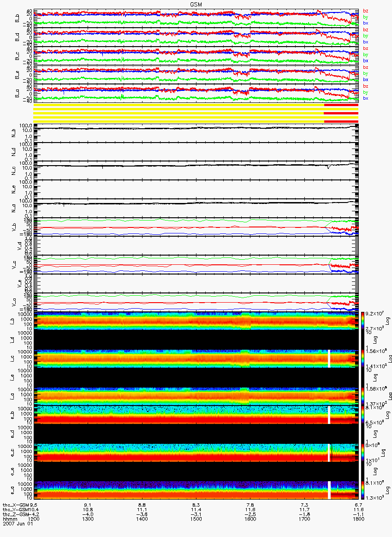Select the N_c density panel label
The image size is (392, 537).
coord(13,171)
